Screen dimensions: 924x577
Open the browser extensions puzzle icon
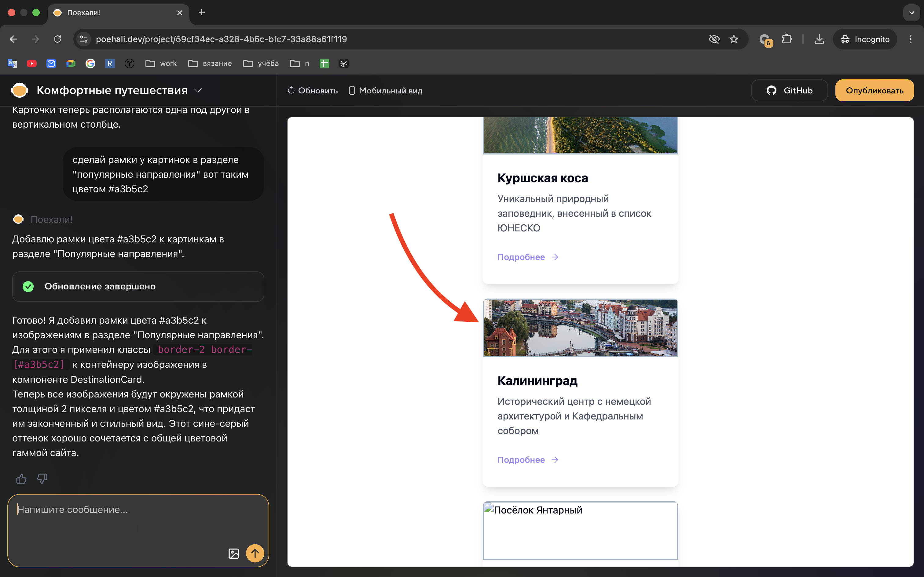pyautogui.click(x=787, y=39)
